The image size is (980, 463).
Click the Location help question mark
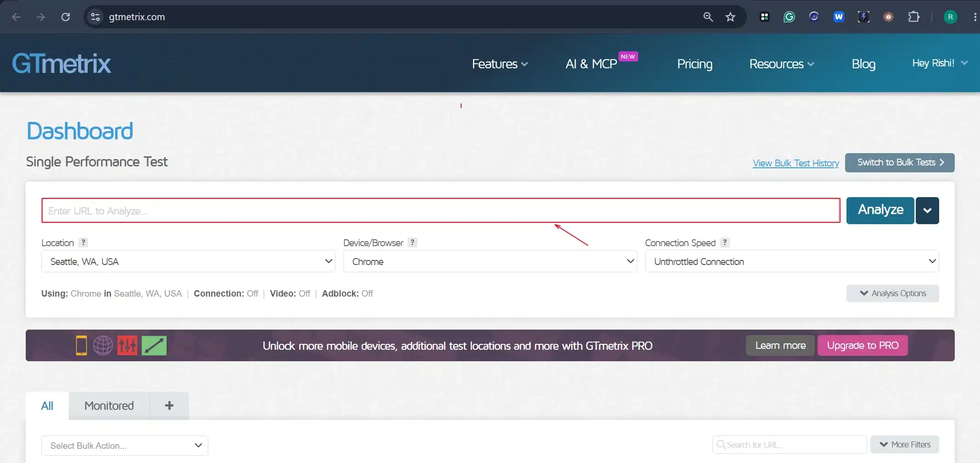(x=83, y=243)
